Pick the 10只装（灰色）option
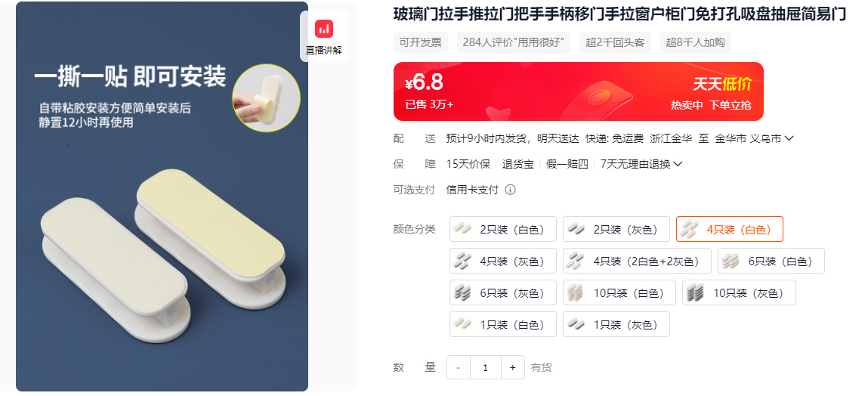This screenshot has width=868, height=396. [739, 292]
